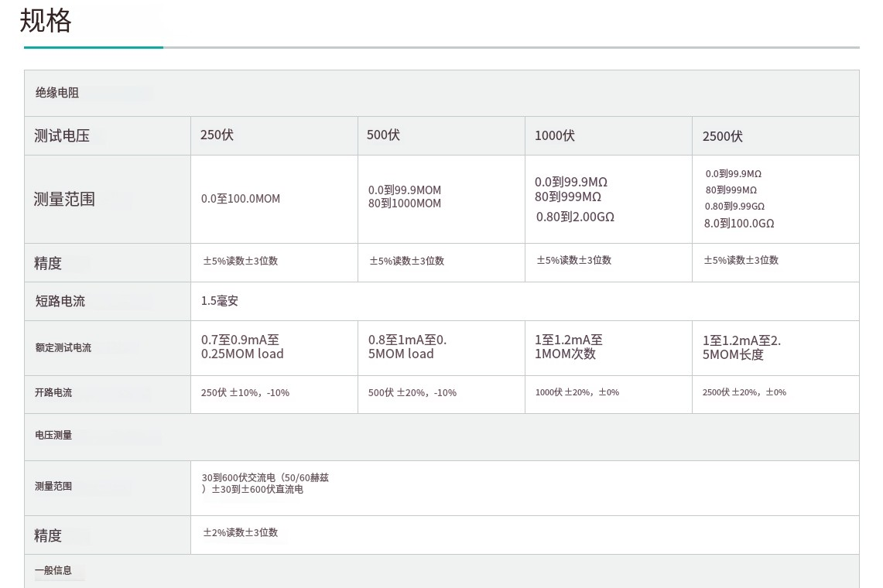Screen dimensions: 883x588
Task: Select the 8.0到100.0GΩ range text
Action: [739, 224]
